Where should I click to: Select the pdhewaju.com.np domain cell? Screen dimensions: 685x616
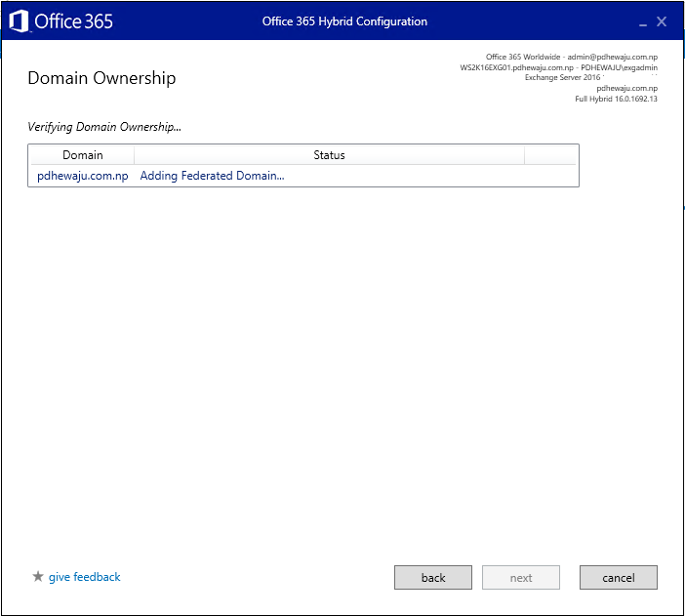tap(82, 176)
